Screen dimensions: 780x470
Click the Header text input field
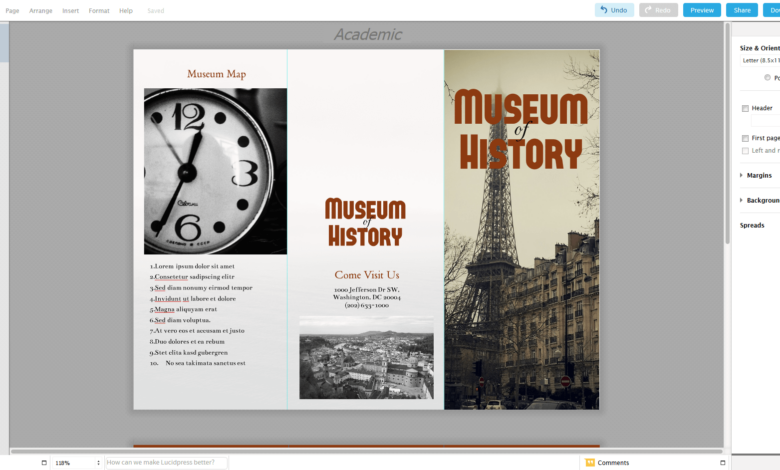pyautogui.click(x=766, y=121)
